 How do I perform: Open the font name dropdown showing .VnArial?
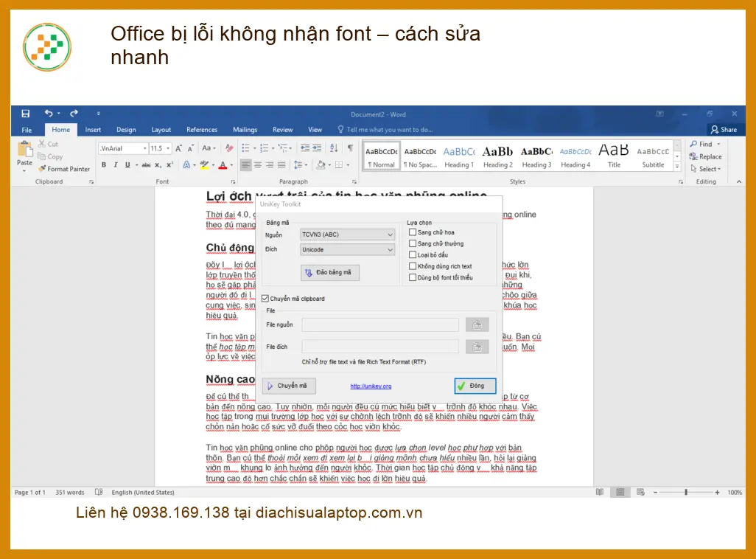point(144,149)
